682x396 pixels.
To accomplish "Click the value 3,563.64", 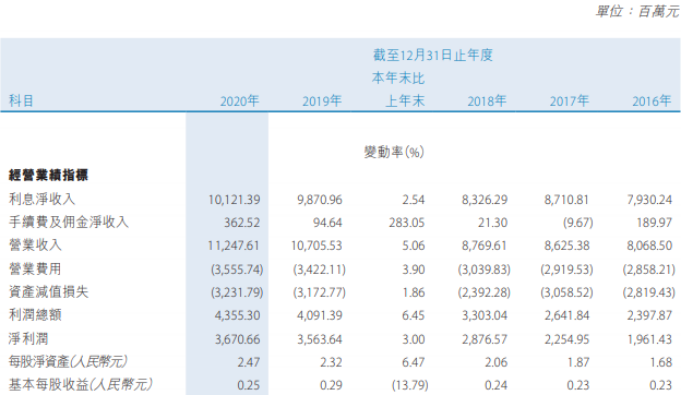I will (320, 339).
